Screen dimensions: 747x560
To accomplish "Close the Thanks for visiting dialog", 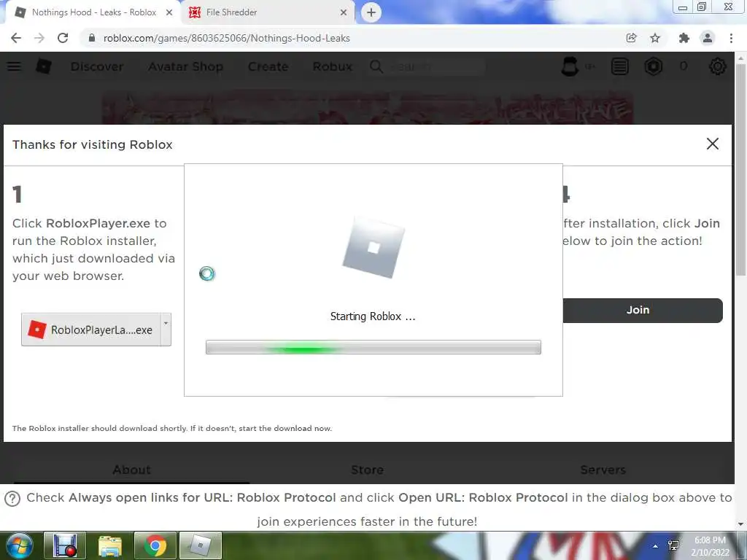I will click(713, 144).
